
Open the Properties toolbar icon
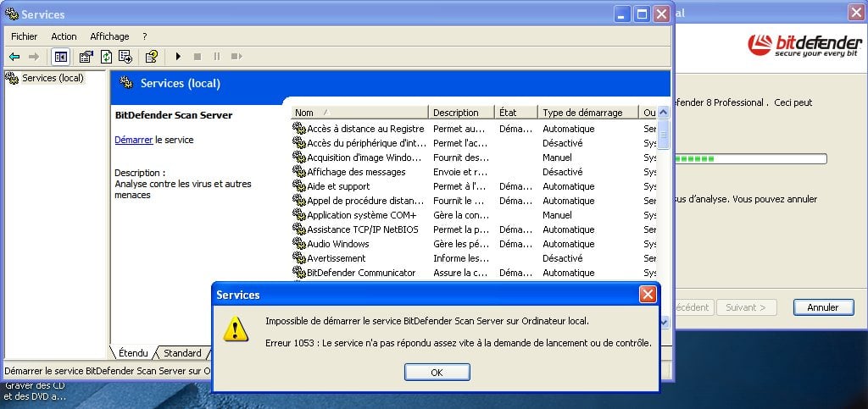click(x=86, y=57)
